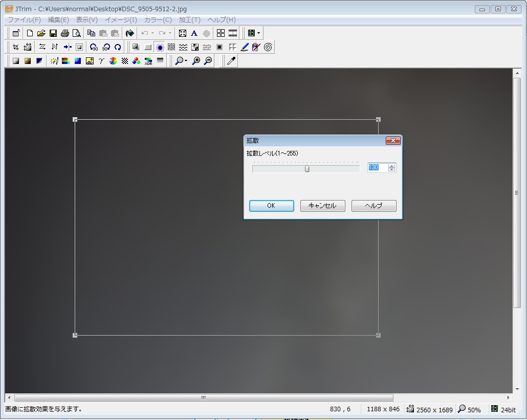This screenshot has width=527, height=420.
Task: Click the oil paint effect icon
Action: click(256, 47)
